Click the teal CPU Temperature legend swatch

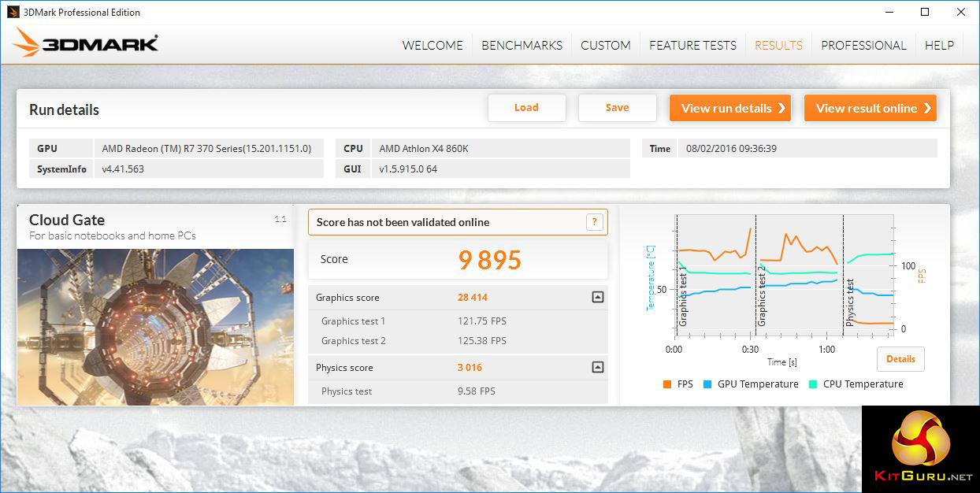click(x=813, y=384)
